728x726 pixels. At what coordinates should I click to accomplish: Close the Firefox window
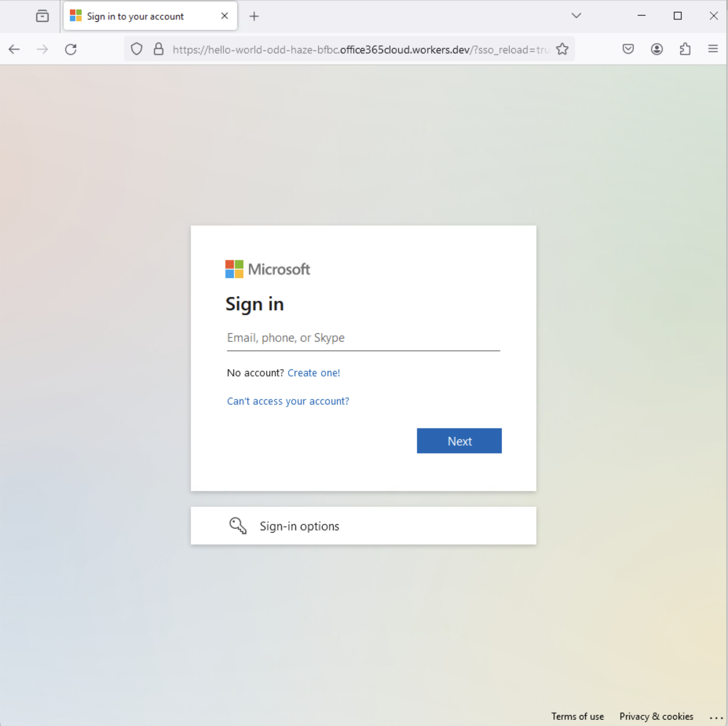(713, 16)
